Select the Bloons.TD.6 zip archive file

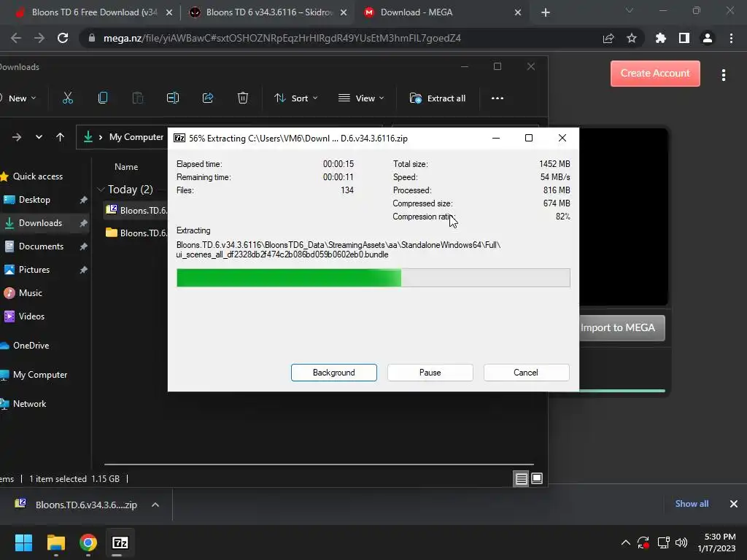pyautogui.click(x=136, y=210)
